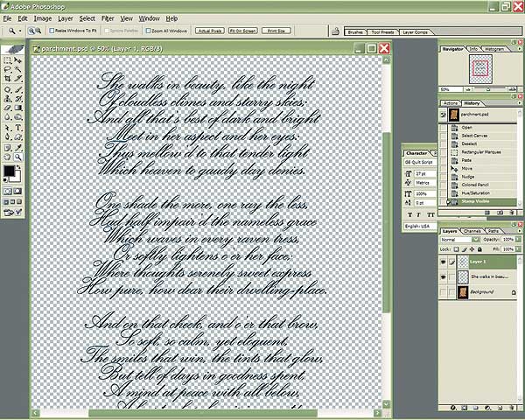Toggle Lock image pixels brush icon
Screen dimensions: 525x420
(x=464, y=249)
